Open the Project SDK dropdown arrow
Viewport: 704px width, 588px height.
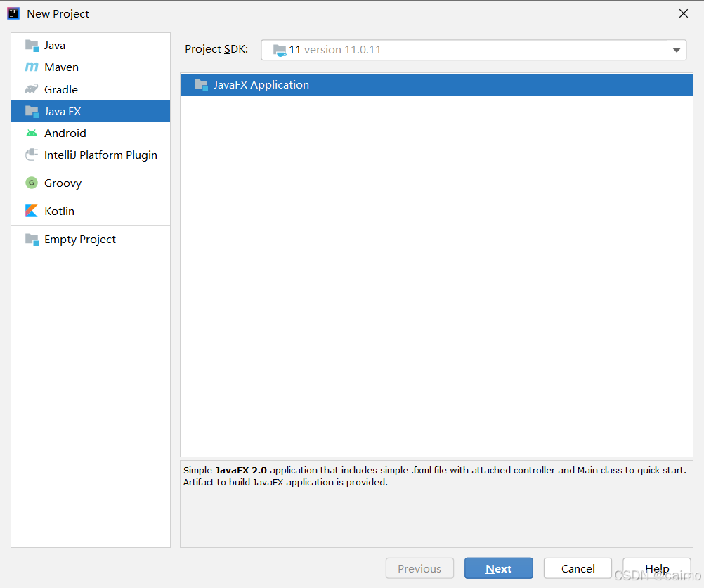tap(676, 51)
